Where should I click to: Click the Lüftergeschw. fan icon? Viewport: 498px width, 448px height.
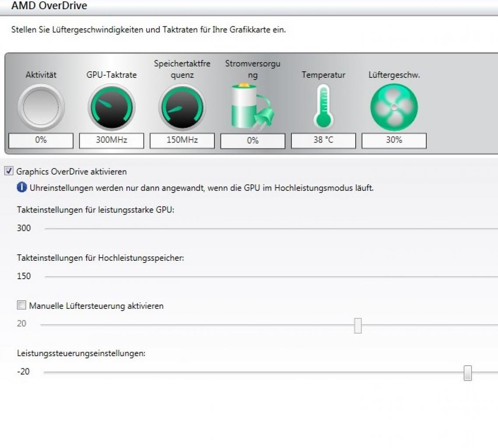(394, 107)
